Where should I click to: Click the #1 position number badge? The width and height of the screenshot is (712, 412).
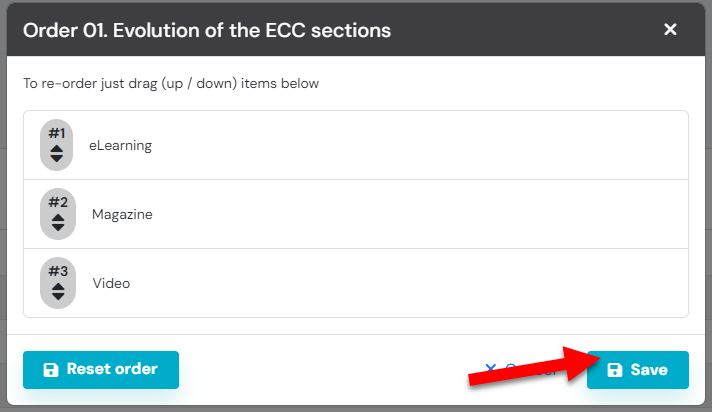coord(57,134)
